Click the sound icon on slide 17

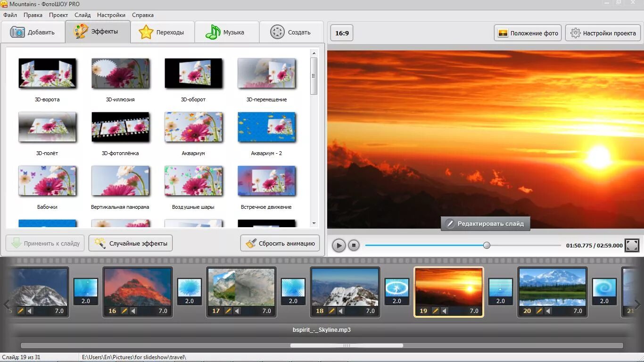237,311
